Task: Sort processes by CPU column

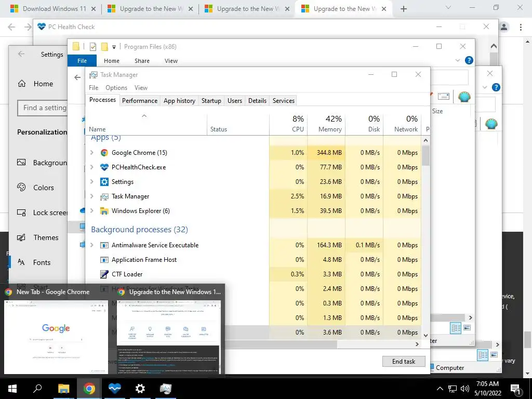Action: coord(289,124)
